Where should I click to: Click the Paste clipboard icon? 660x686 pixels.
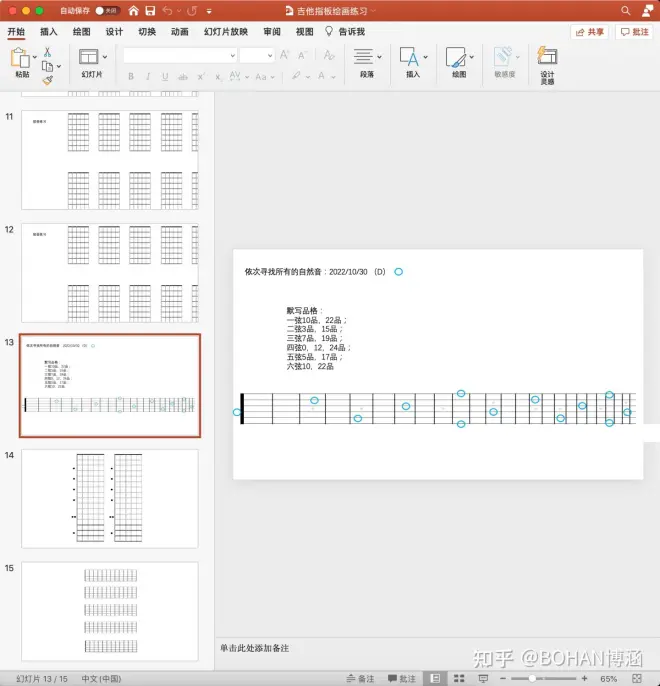coord(21,57)
